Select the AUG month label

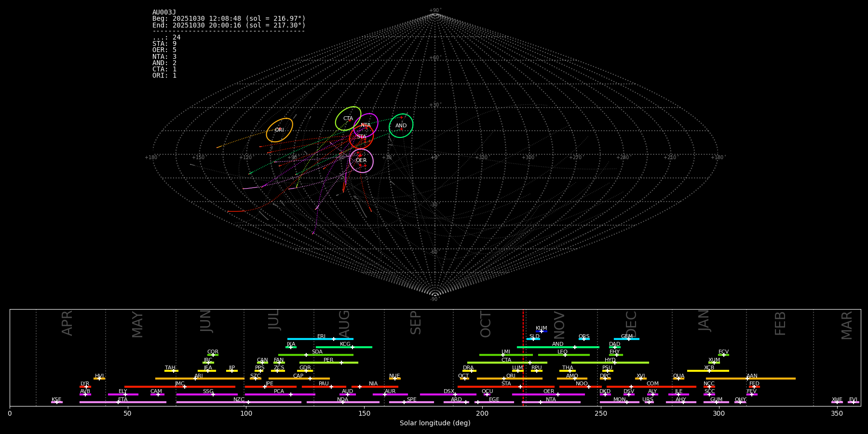pos(344,324)
